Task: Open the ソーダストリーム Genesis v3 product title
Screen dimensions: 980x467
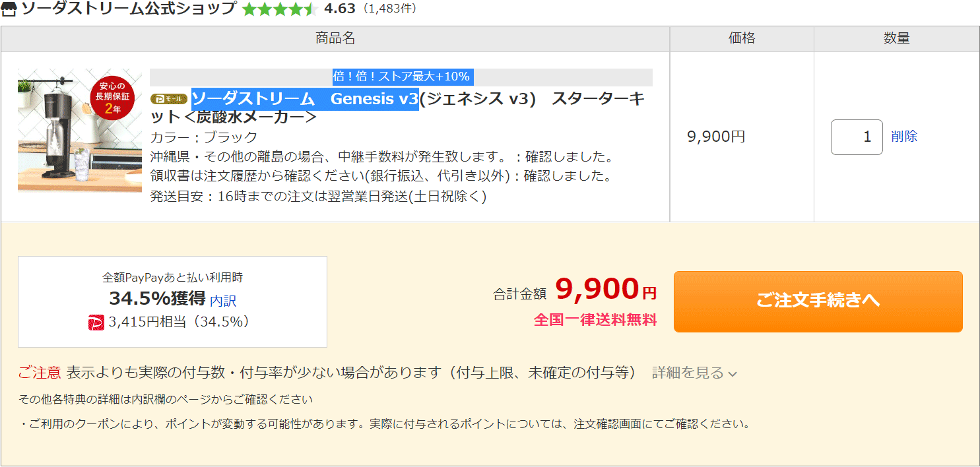Action: point(398,108)
